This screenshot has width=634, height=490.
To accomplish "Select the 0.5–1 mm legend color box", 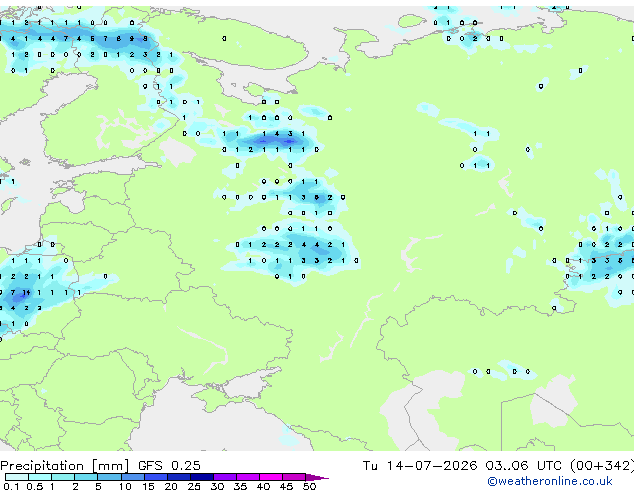I will click(x=40, y=477).
